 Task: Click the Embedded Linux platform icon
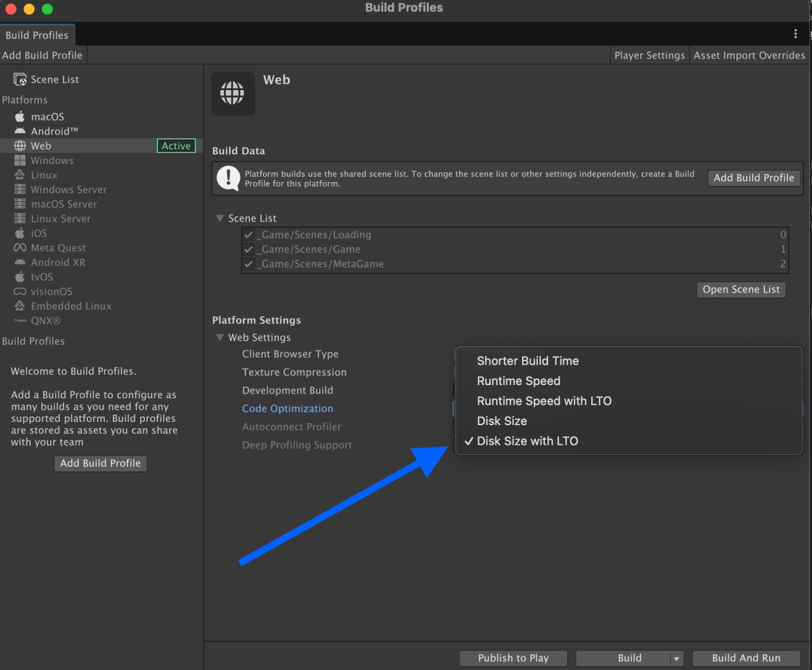point(20,306)
